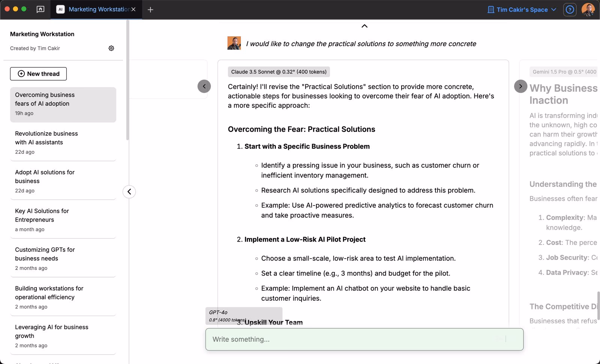Click the building icon next to Tim Cakir's Space
The image size is (600, 364).
[x=490, y=9]
